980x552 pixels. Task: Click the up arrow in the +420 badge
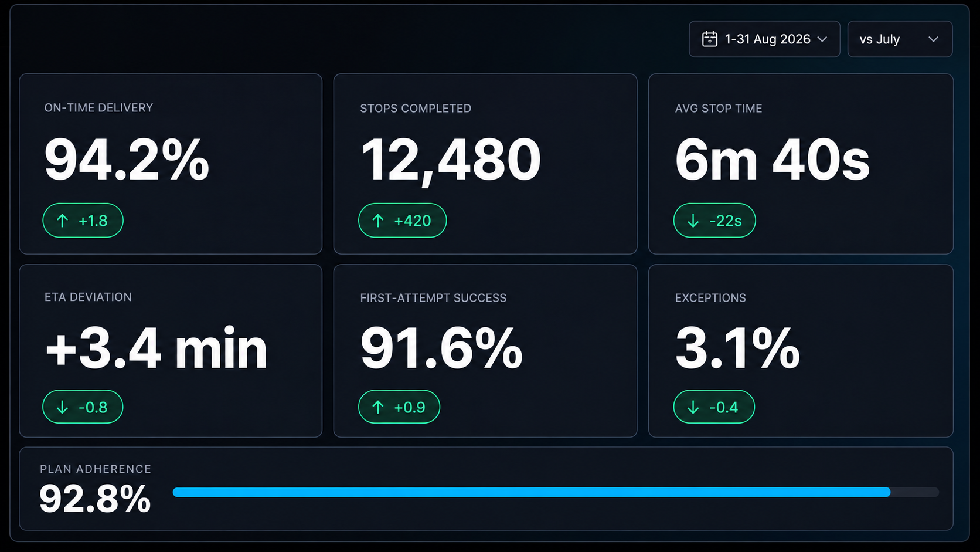378,221
